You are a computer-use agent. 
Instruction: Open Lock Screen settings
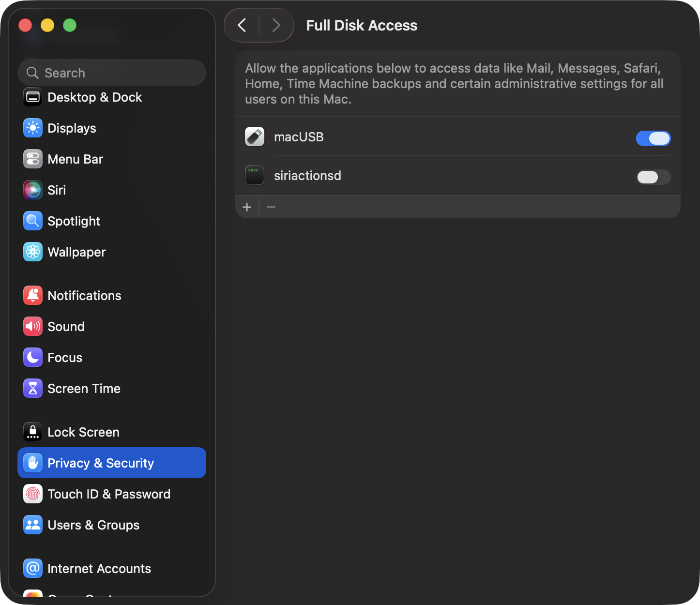(x=112, y=432)
